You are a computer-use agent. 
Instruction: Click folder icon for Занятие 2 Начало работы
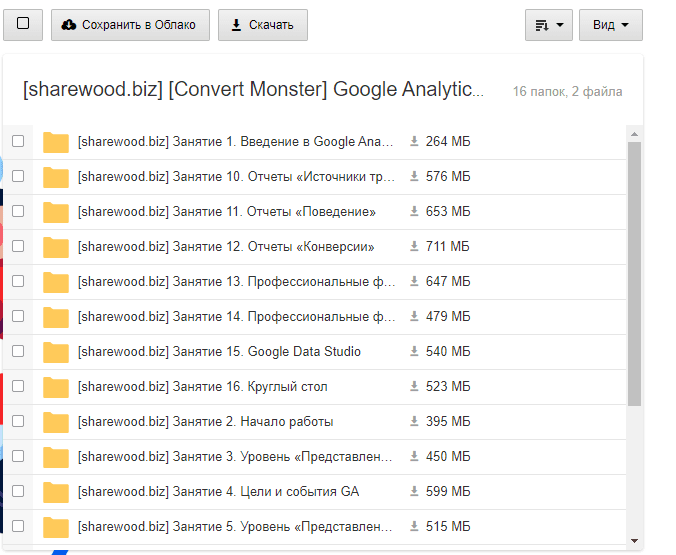tap(56, 422)
